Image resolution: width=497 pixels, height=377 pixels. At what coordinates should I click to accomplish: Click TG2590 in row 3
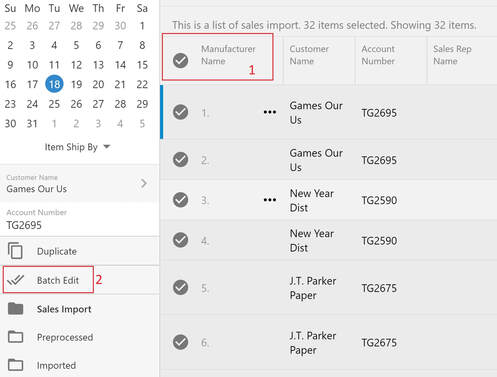379,200
